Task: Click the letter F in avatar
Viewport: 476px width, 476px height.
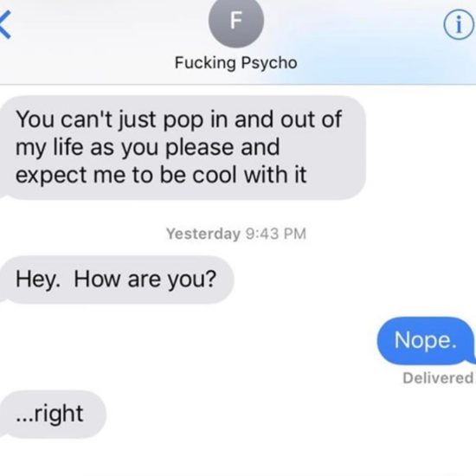Action: click(236, 21)
